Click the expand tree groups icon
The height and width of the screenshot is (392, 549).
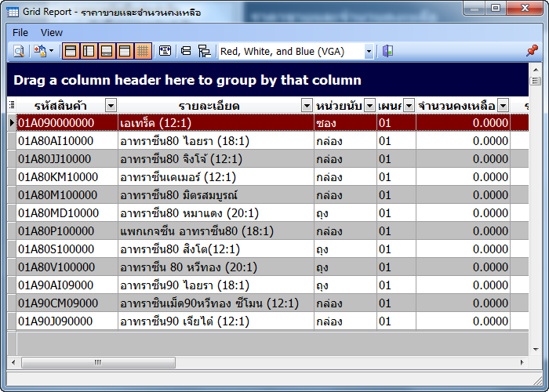click(204, 51)
